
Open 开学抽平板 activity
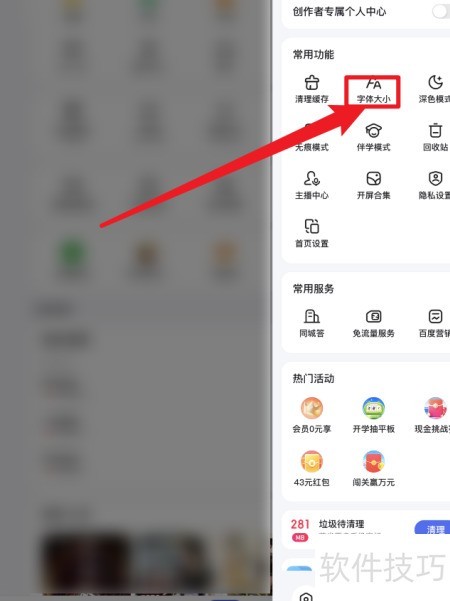point(373,415)
